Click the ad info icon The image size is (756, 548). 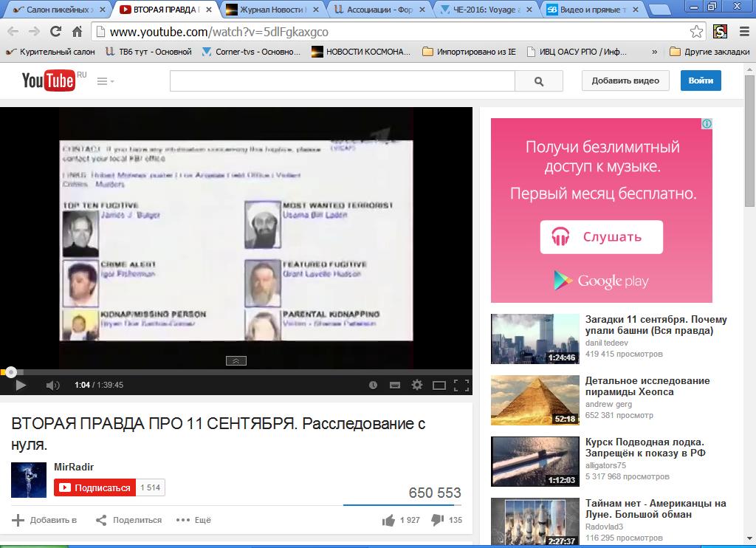tap(707, 124)
